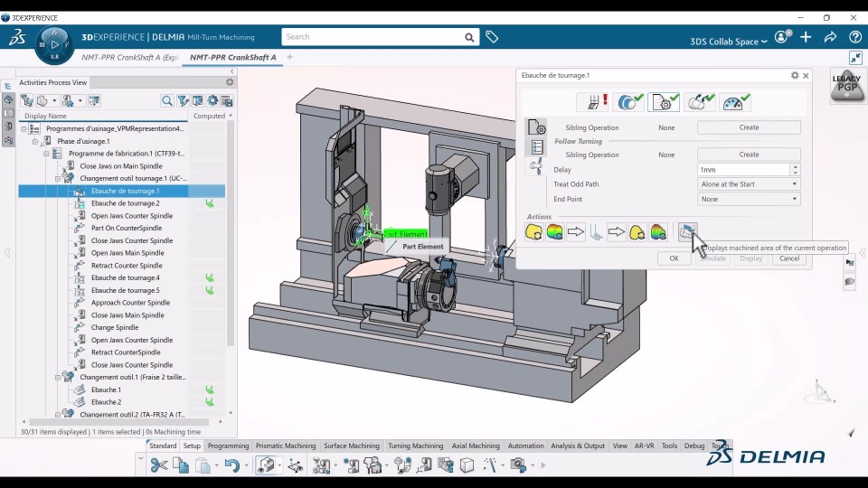Click the camera capture icon
This screenshot has width=868, height=488.
518,465
